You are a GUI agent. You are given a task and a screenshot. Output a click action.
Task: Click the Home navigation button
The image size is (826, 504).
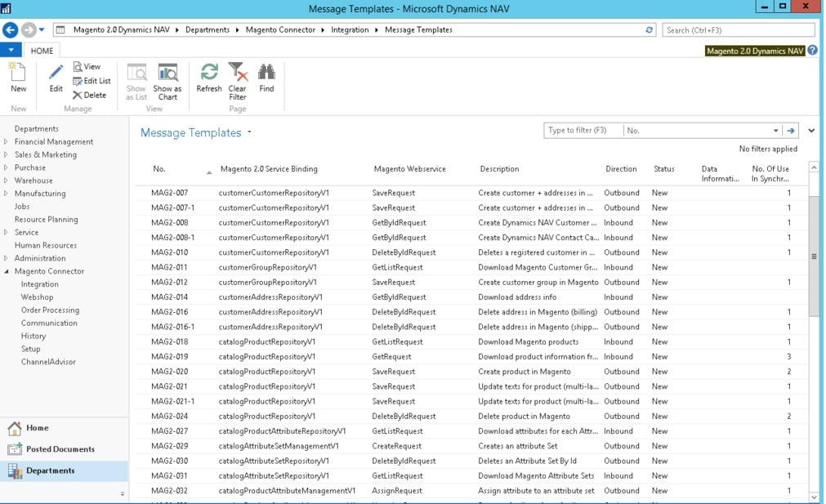click(64, 428)
